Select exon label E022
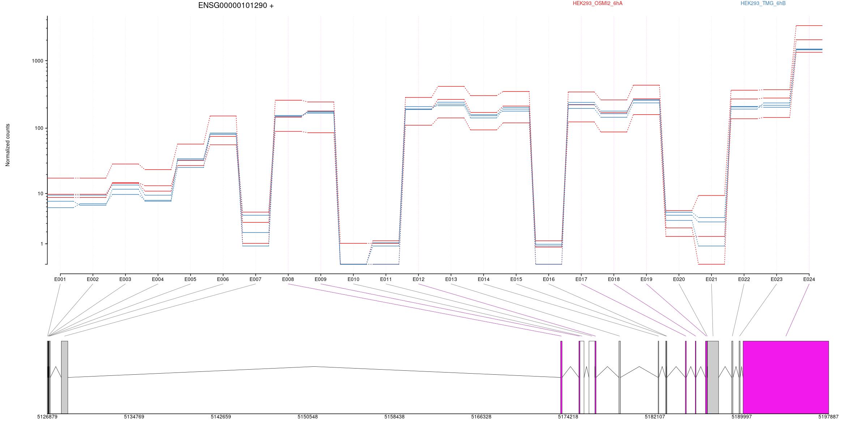The height and width of the screenshot is (434, 868). pos(744,279)
